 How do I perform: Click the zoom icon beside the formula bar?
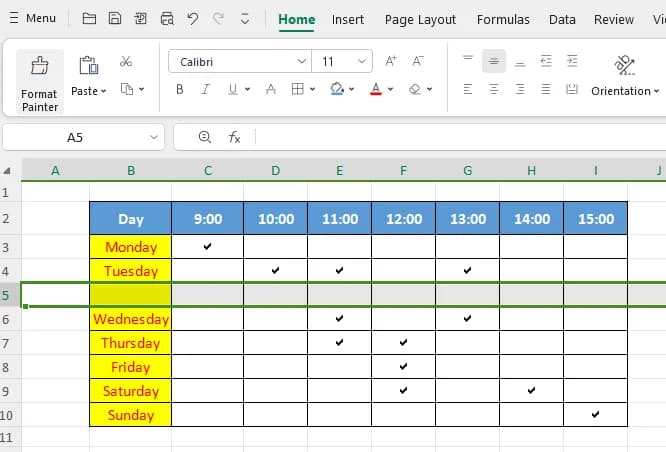click(205, 137)
